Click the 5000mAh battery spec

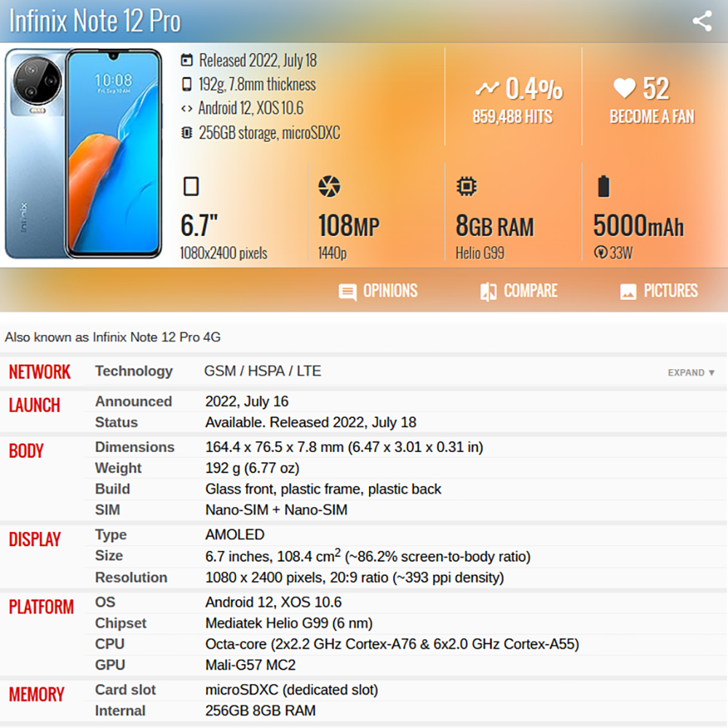638,226
